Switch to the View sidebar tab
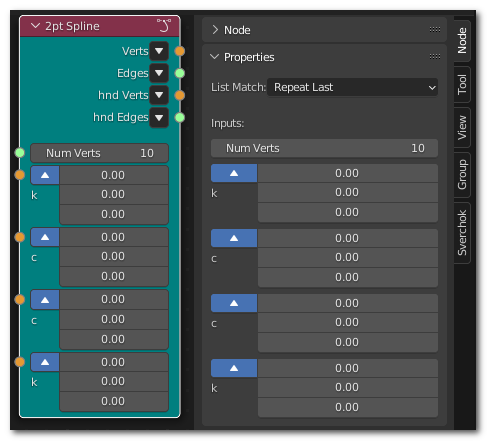487x441 pixels. coord(462,127)
